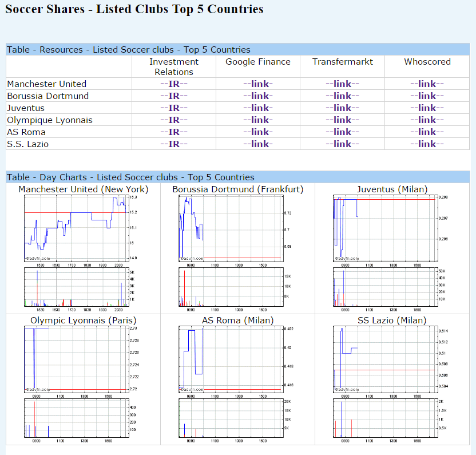Viewport: 476px width, 455px height.
Task: Open AS Roma Google Finance link
Action: 258,132
